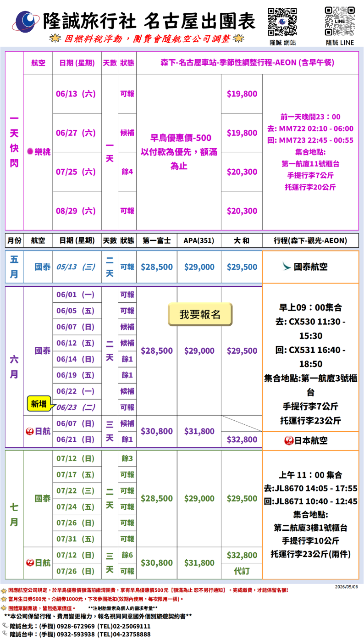Select the 06/27 (六) 候補 date row
Screen dimensions: 364x640
click(76, 133)
